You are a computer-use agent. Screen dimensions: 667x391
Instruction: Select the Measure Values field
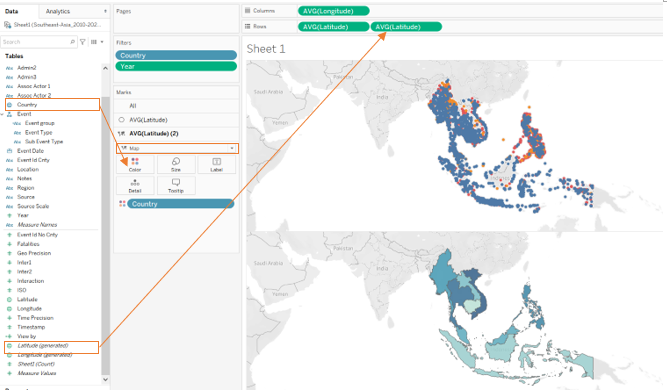[x=37, y=374]
